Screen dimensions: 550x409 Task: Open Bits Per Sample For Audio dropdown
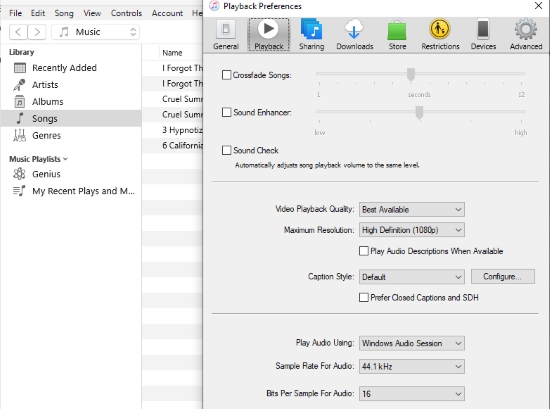click(412, 394)
